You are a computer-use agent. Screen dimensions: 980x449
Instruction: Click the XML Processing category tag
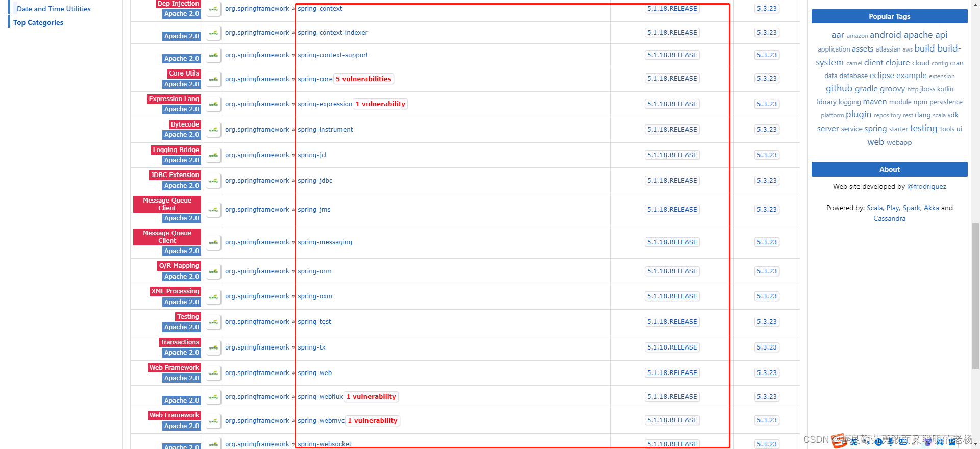click(175, 291)
